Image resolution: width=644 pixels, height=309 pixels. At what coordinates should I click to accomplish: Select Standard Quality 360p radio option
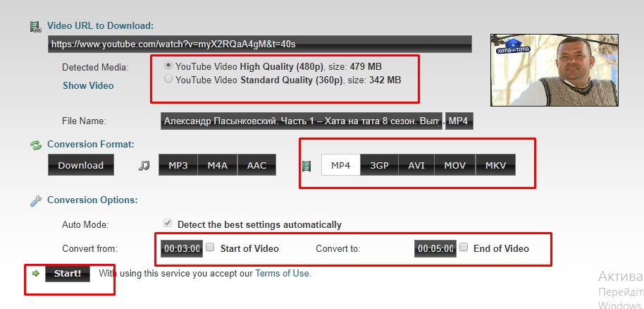click(168, 80)
